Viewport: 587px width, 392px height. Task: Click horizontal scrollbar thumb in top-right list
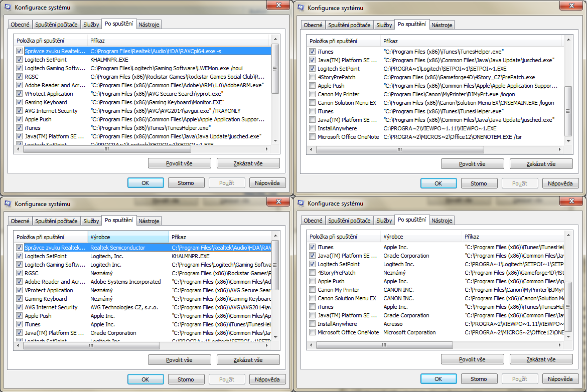click(x=400, y=149)
